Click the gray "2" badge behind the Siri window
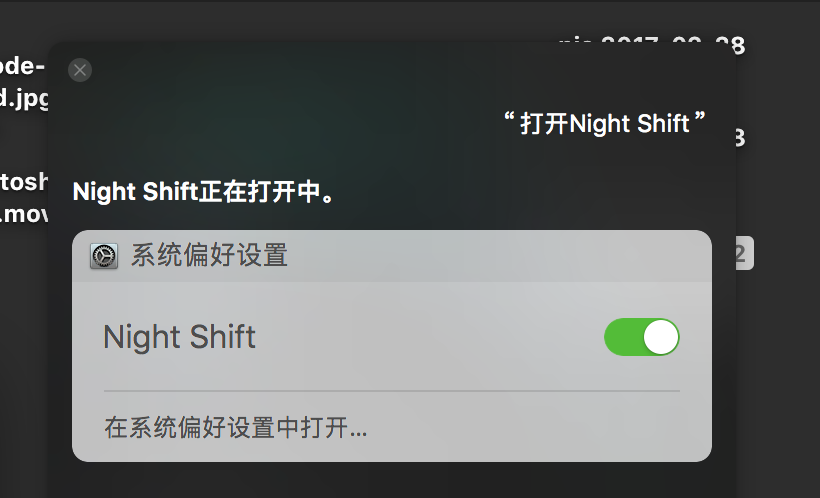Viewport: 820px width, 498px height. tap(741, 254)
